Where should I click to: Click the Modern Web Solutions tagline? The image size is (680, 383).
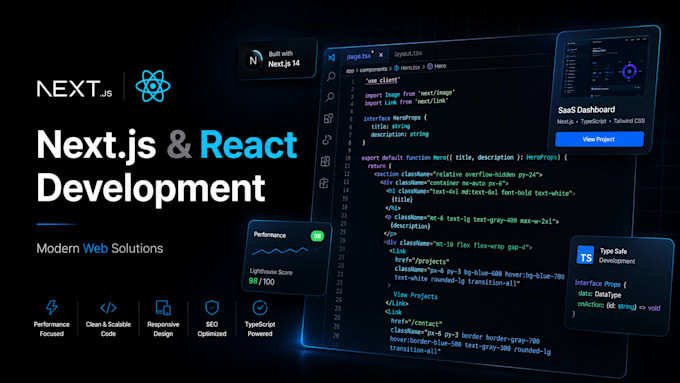(x=100, y=249)
